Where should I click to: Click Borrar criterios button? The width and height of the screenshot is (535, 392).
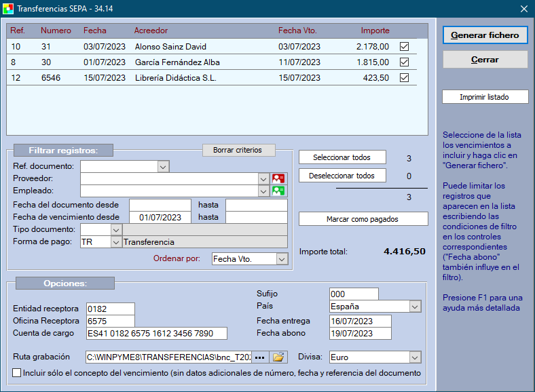point(239,150)
